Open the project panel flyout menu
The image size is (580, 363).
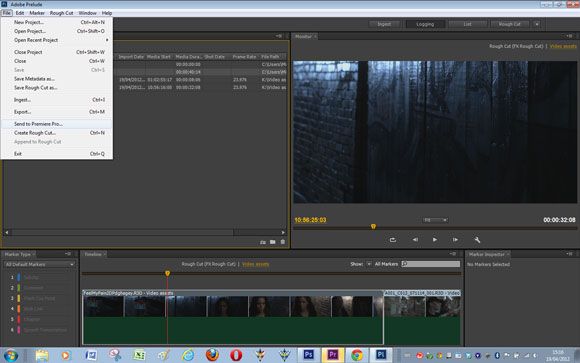(279, 36)
